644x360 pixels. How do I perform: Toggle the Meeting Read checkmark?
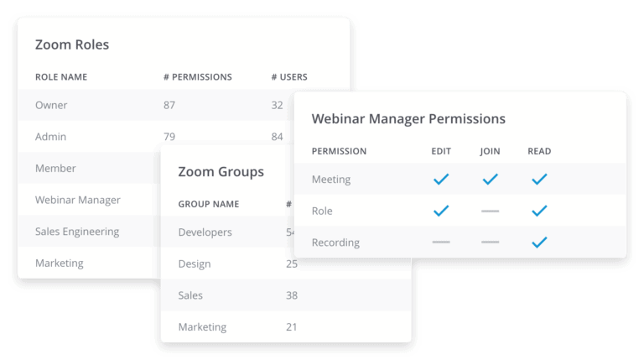click(x=539, y=180)
